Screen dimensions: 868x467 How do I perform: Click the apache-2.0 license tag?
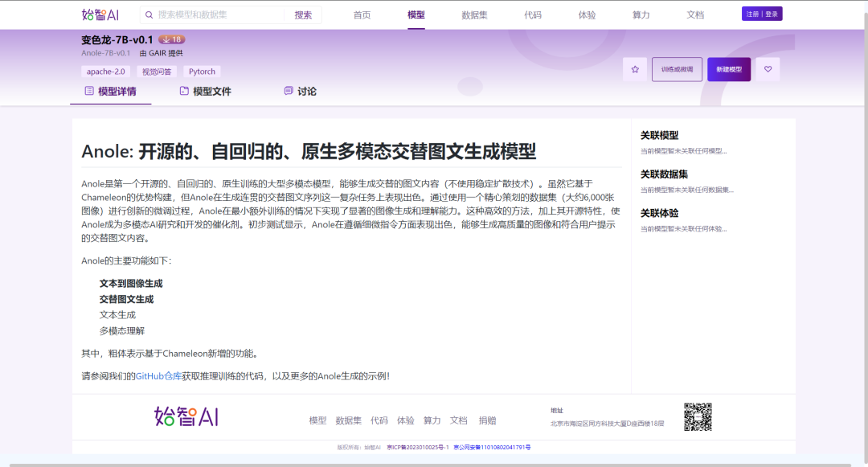pos(106,72)
